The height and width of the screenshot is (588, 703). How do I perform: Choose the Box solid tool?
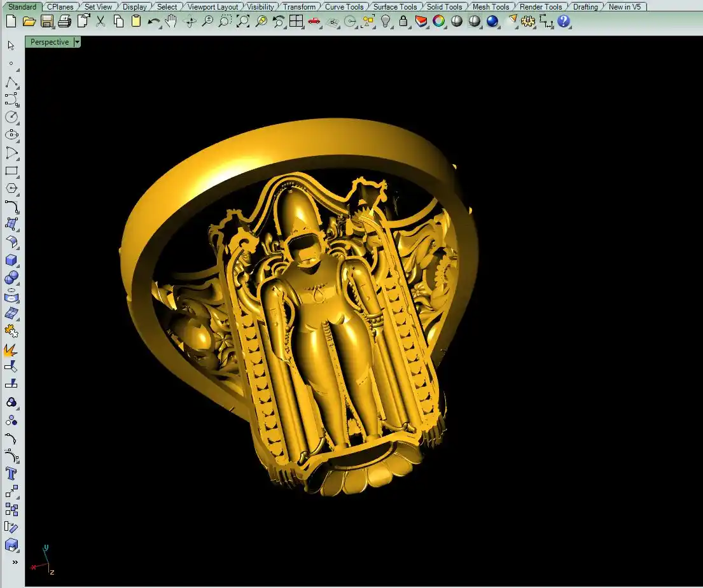tap(11, 260)
